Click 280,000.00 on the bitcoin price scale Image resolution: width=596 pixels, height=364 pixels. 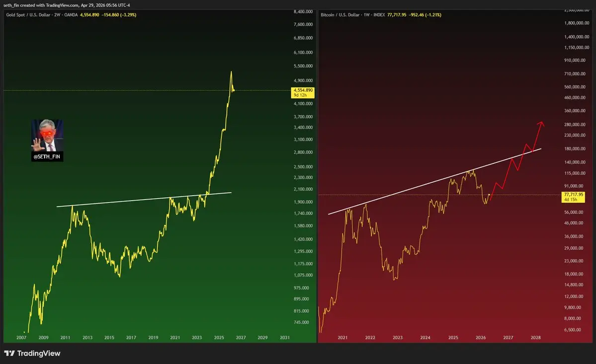(575, 125)
